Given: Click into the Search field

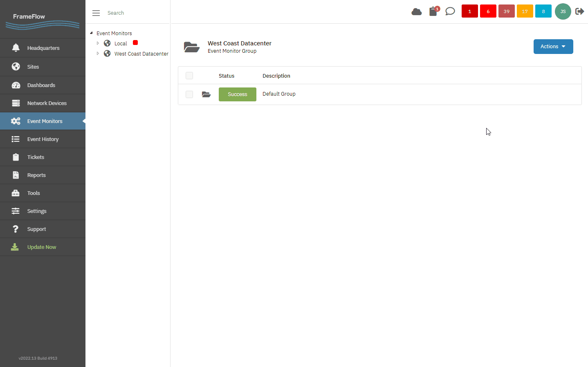Looking at the screenshot, I should [x=135, y=13].
